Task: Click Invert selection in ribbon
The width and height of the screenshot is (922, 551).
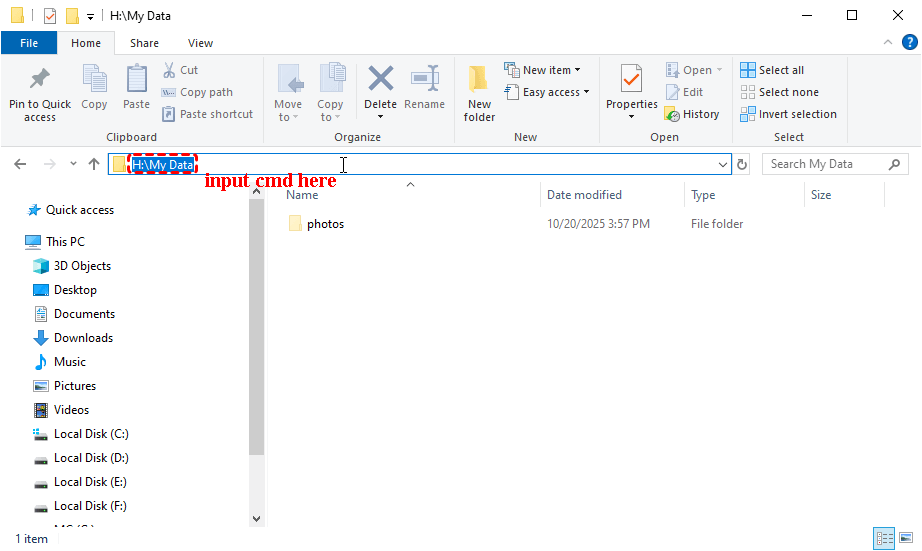Action: click(788, 114)
